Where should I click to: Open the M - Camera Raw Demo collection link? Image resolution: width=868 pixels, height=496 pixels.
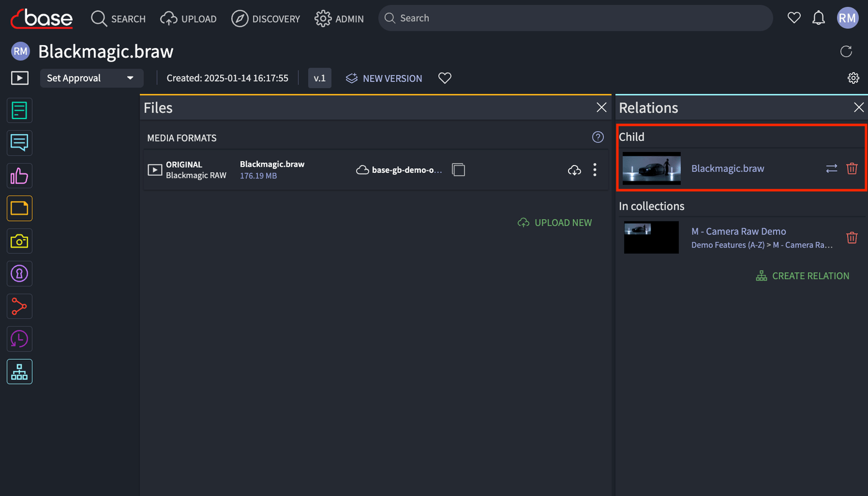pyautogui.click(x=739, y=231)
